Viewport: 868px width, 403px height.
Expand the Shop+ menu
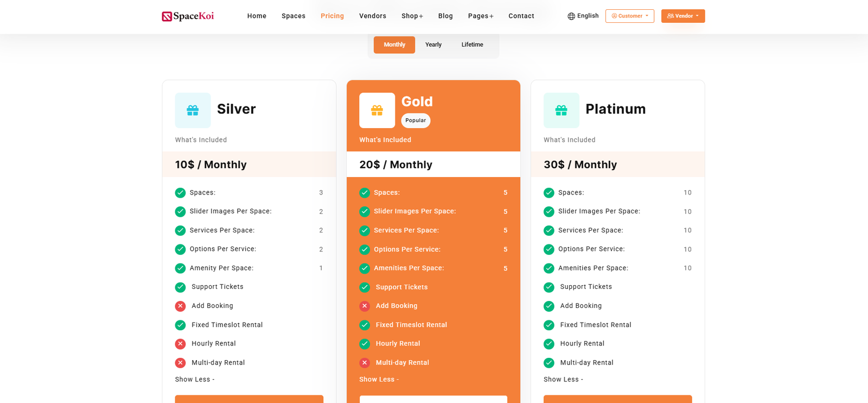tap(412, 16)
